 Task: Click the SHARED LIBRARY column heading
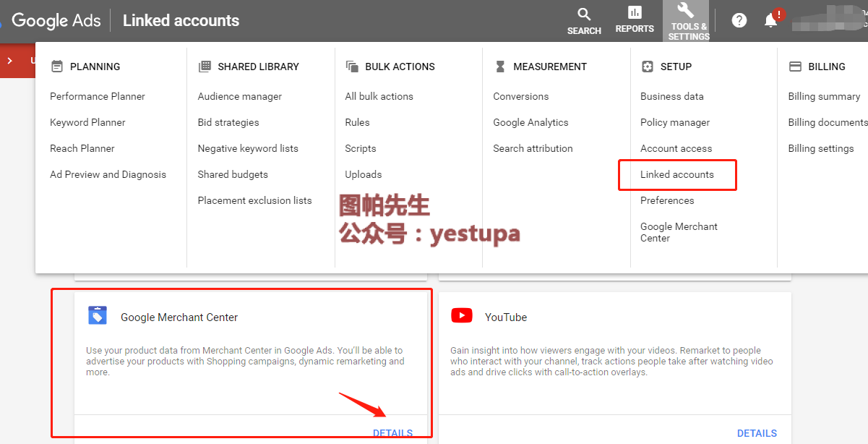tap(258, 67)
